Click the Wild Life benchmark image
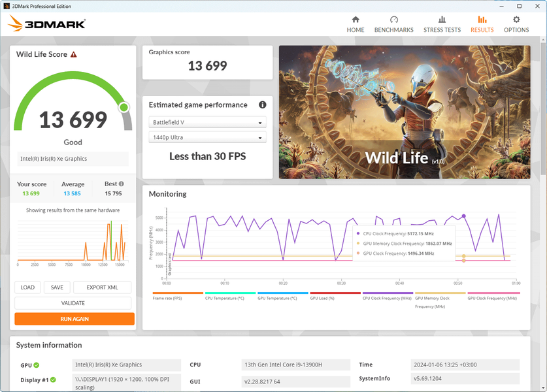Screen dimensions: 547x392 [x=405, y=112]
